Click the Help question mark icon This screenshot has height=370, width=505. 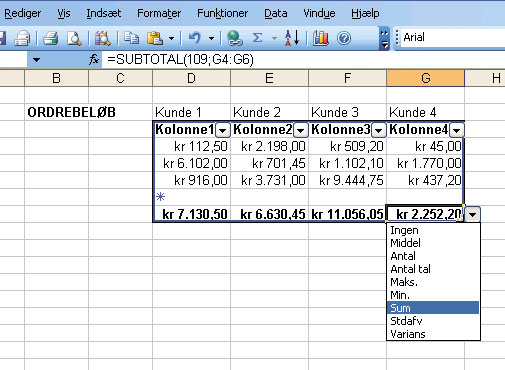pyautogui.click(x=344, y=38)
